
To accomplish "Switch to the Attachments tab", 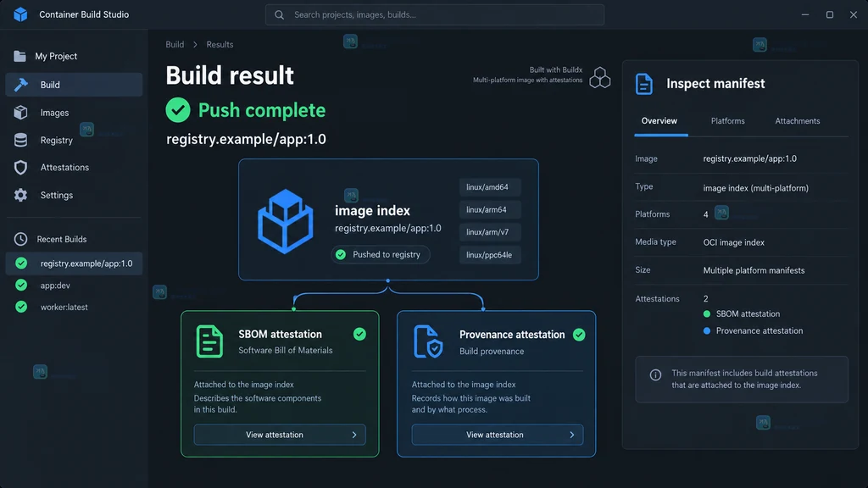I will coord(797,120).
